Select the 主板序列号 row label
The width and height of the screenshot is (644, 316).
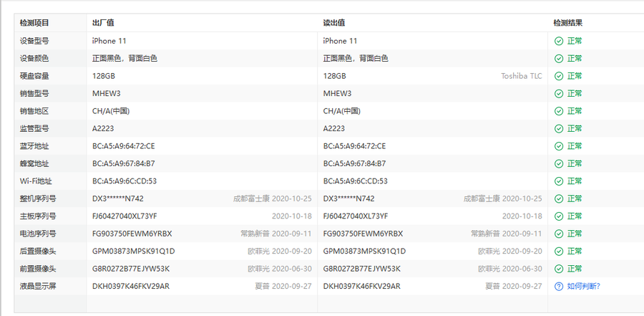tap(38, 216)
